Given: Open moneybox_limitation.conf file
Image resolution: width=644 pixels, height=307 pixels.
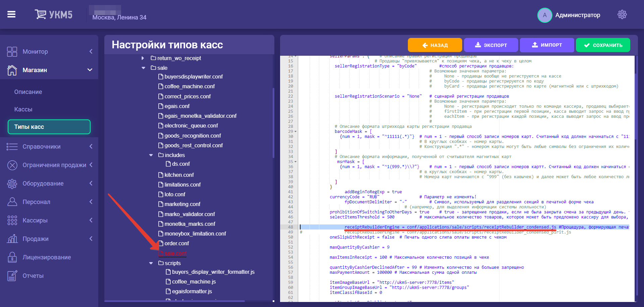Looking at the screenshot, I should pos(195,234).
